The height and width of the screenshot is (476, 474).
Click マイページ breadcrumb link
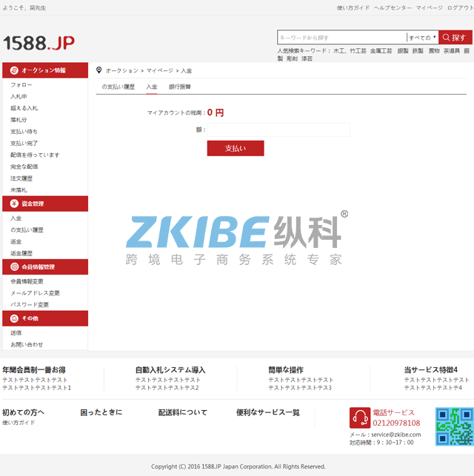(x=160, y=71)
